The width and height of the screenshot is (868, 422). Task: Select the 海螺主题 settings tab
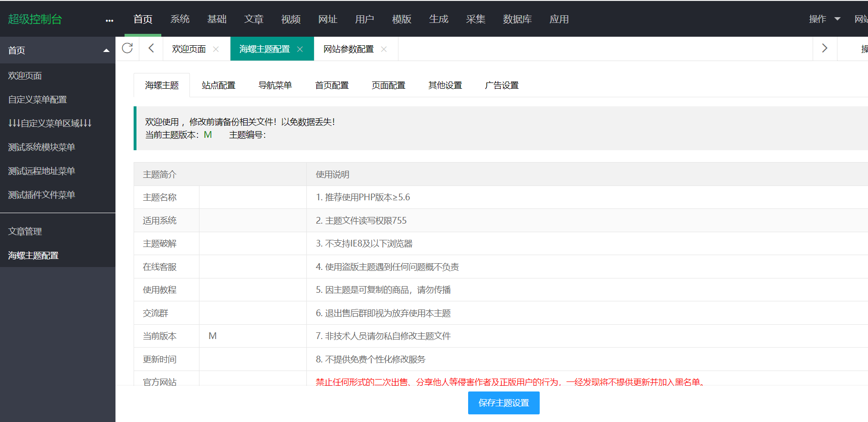pos(162,85)
